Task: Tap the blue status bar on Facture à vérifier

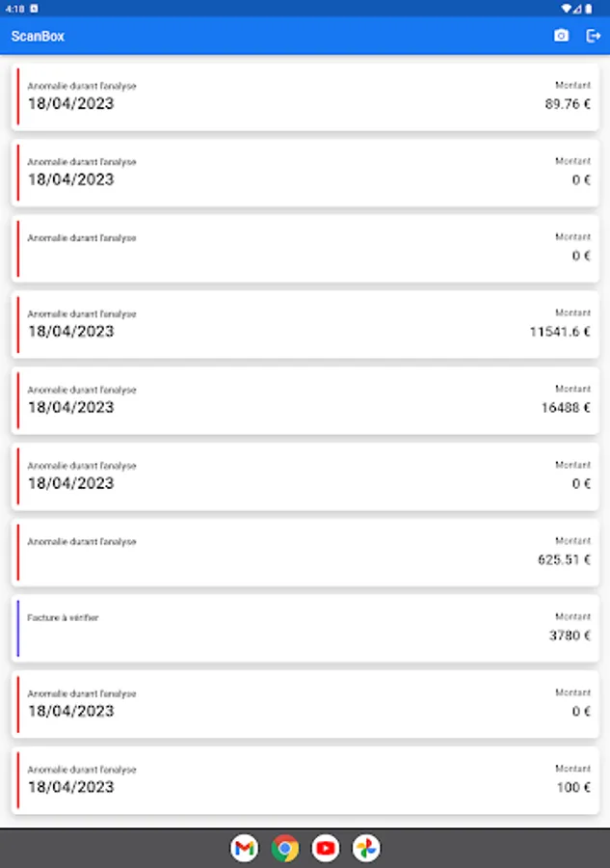Action: 18,628
